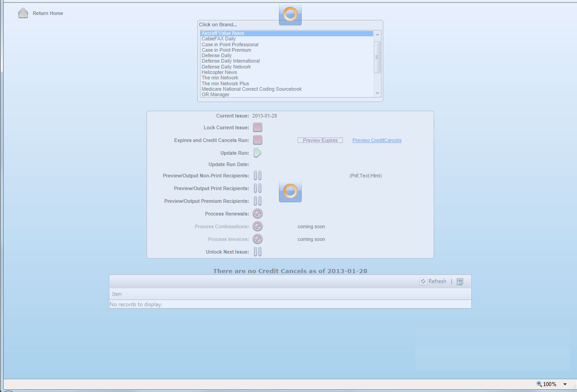Click the Item column header
This screenshot has height=392, width=577.
click(x=290, y=294)
